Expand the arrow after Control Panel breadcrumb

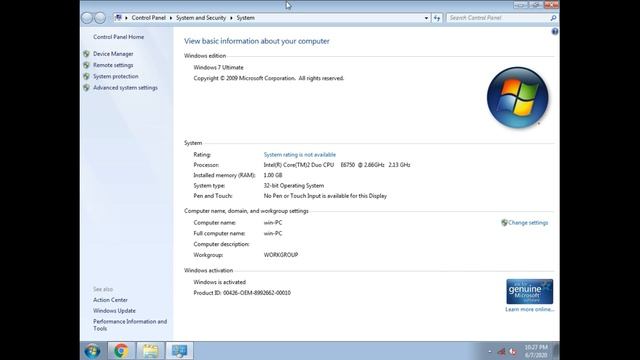[171, 18]
